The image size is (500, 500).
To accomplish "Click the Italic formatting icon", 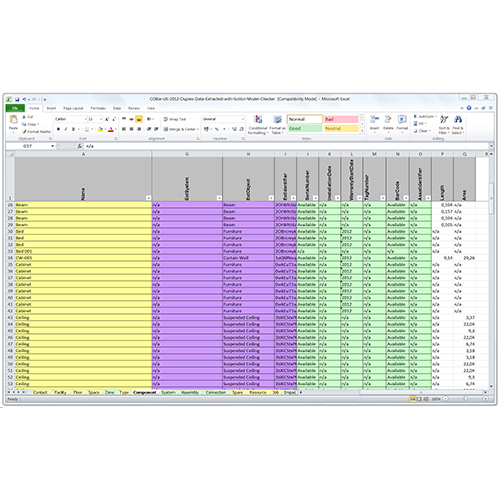I will click(x=66, y=129).
